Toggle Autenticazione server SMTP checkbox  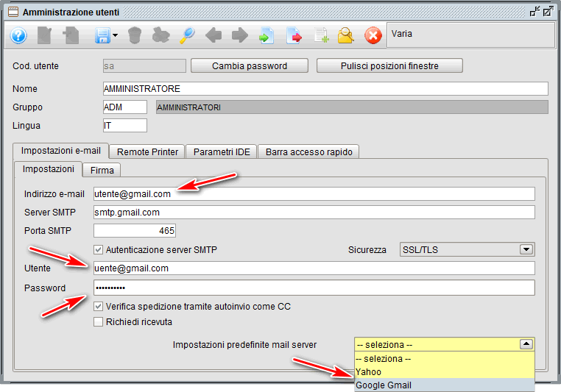pos(99,249)
